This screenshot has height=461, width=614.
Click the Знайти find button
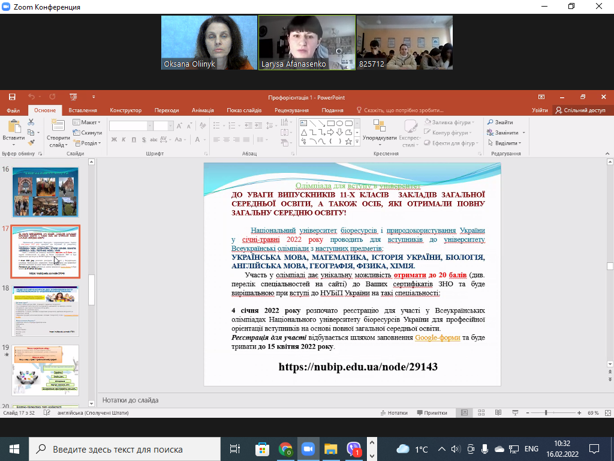(501, 122)
